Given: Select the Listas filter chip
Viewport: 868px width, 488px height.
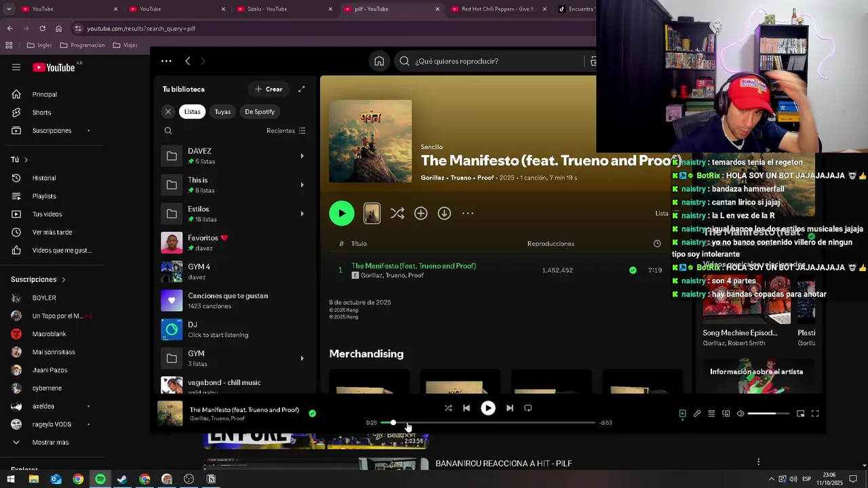Looking at the screenshot, I should coord(193,112).
